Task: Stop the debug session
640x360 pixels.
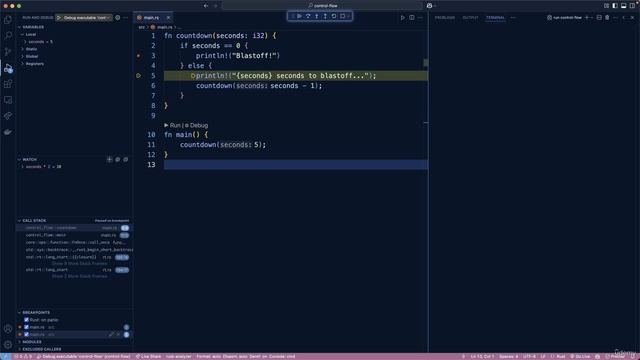Action: pos(342,16)
